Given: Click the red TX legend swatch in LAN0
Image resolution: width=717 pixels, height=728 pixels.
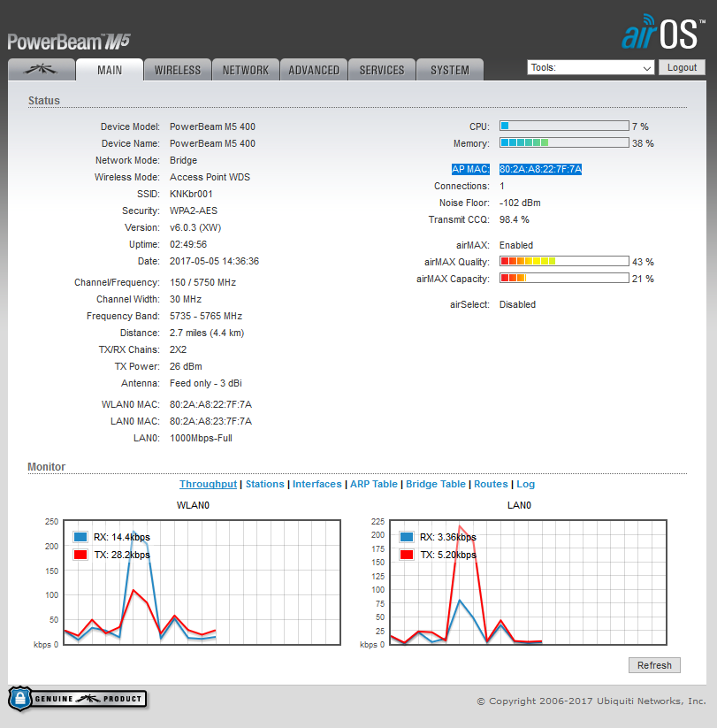Looking at the screenshot, I should click(407, 555).
